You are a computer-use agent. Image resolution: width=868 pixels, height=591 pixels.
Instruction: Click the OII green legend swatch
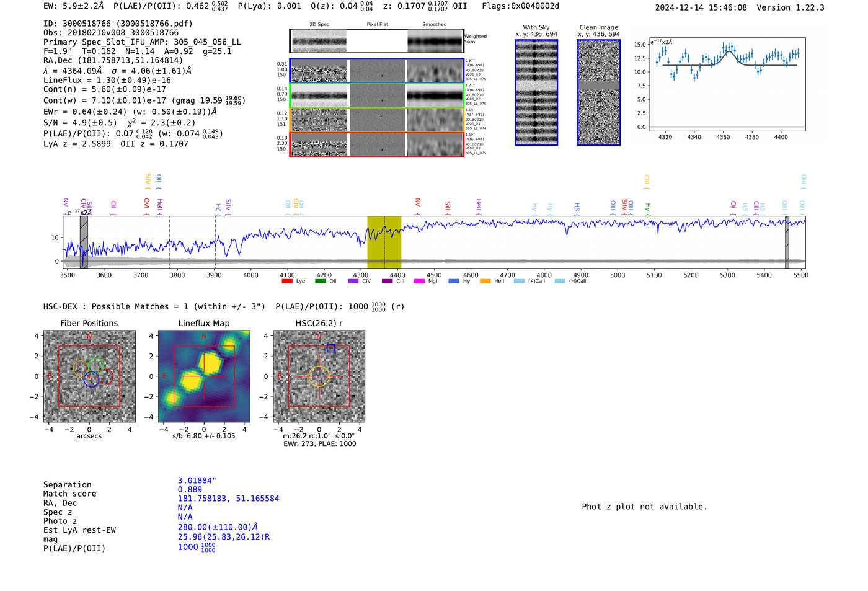pos(321,281)
